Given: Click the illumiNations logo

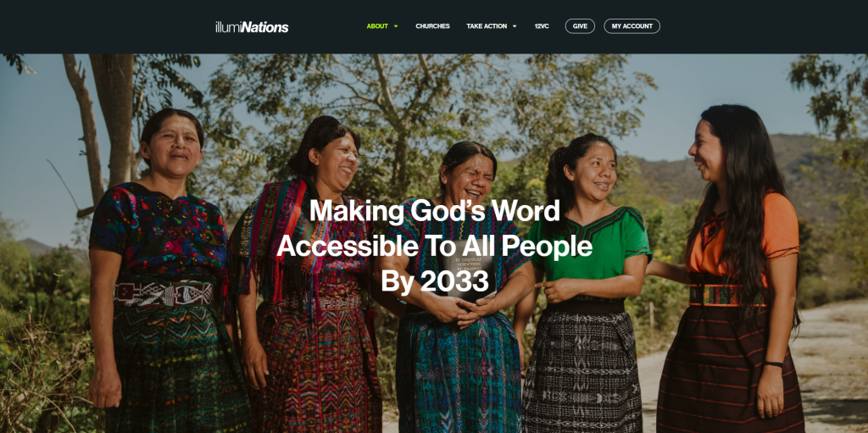Looking at the screenshot, I should [x=252, y=26].
